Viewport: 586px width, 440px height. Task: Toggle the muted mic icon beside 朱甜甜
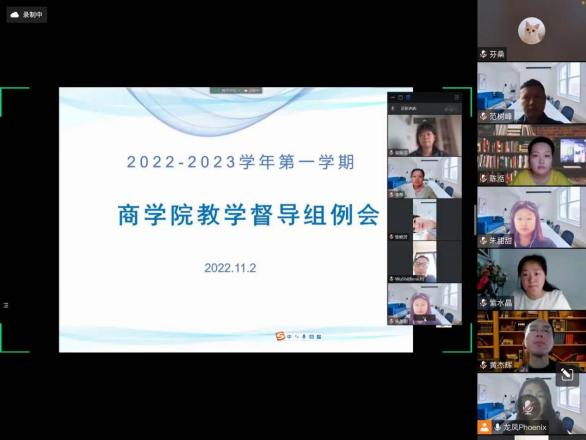coord(484,240)
